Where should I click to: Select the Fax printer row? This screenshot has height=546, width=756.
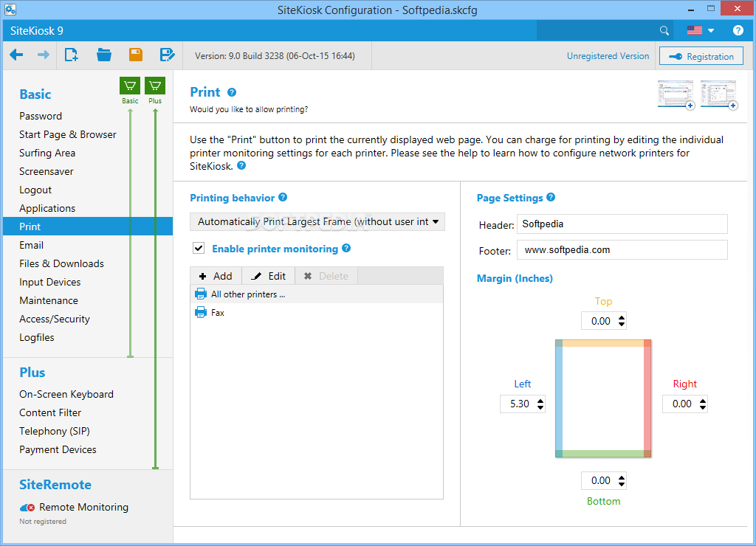pos(317,313)
